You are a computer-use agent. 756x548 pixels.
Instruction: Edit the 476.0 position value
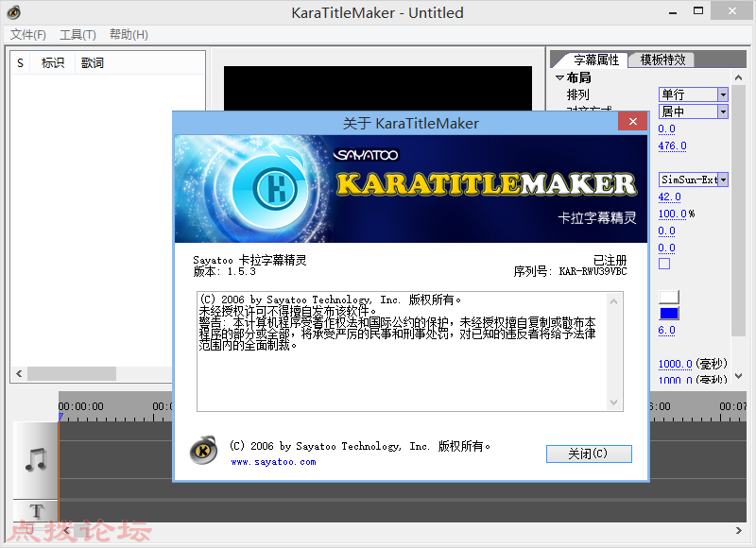pyautogui.click(x=672, y=146)
